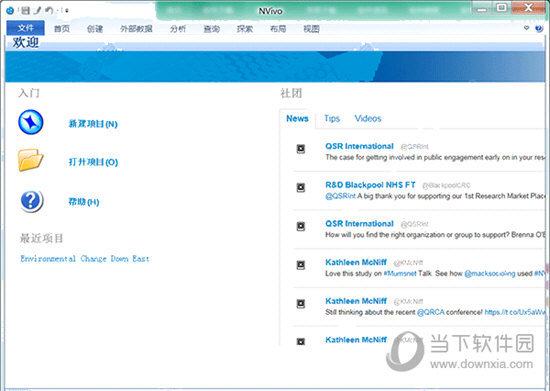Open the 视图 ribbon tab

[x=311, y=29]
